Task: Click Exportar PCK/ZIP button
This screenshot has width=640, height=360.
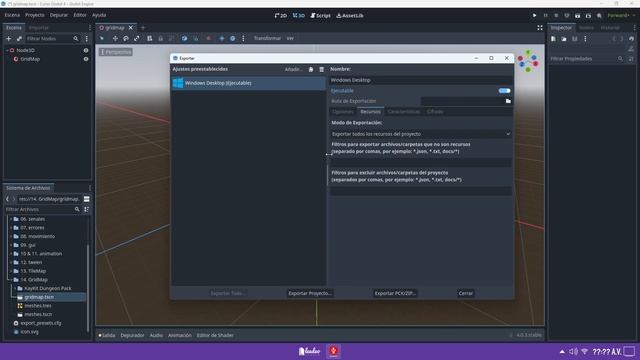Action: click(395, 293)
